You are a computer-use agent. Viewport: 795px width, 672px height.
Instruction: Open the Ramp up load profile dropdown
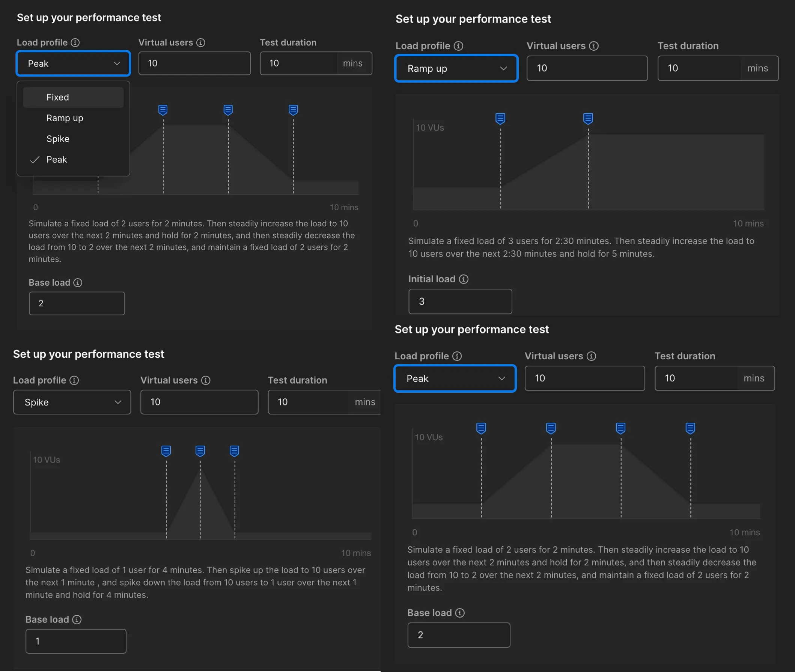(456, 69)
